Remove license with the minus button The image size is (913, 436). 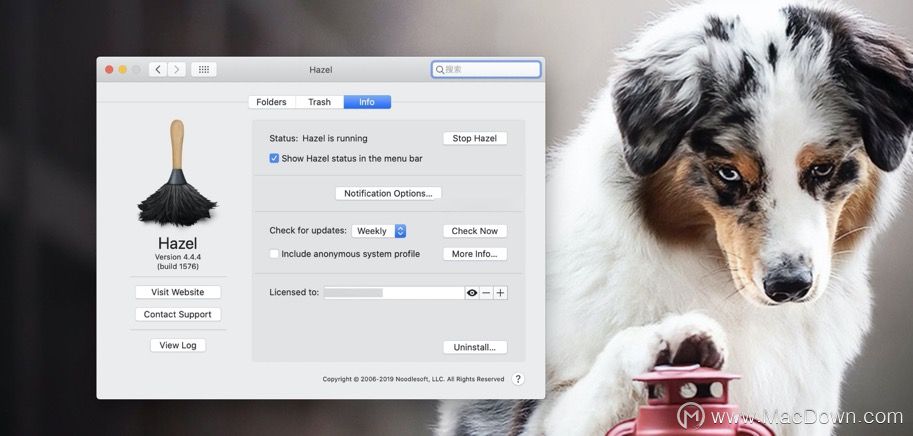[x=486, y=293]
